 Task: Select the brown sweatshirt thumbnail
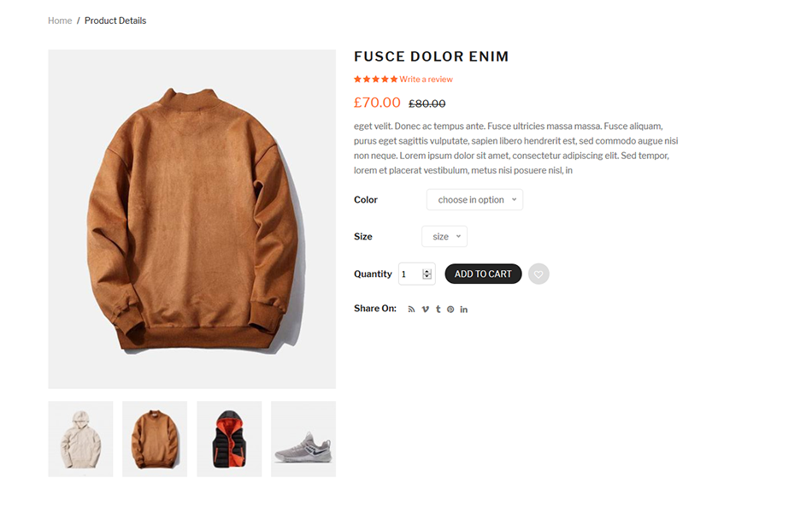click(155, 439)
